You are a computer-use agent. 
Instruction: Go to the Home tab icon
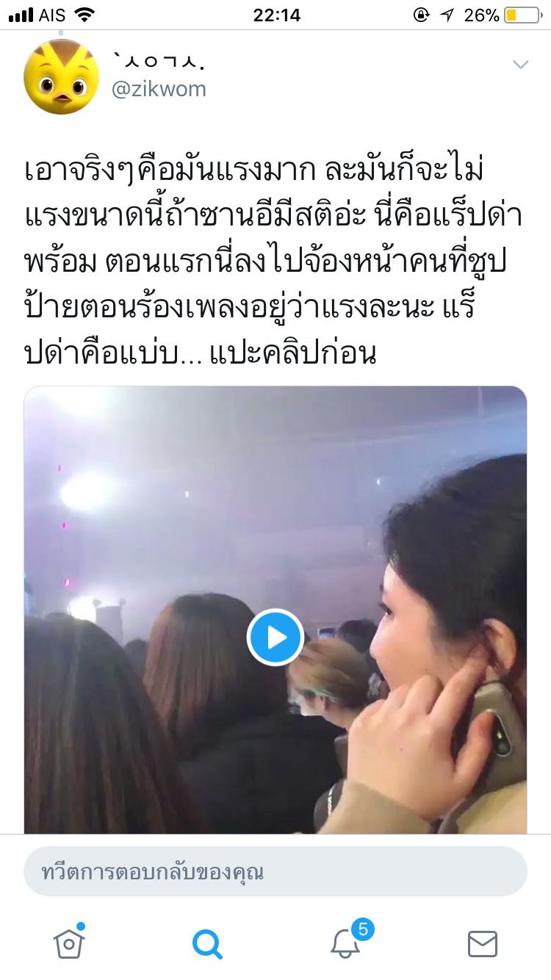click(x=69, y=943)
